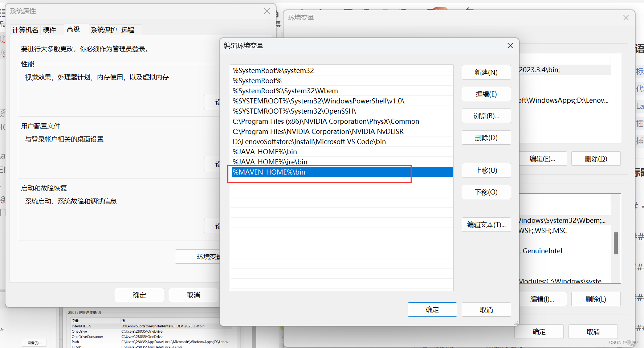The image size is (644, 348).
Task: Click user variables 删除(D) in 环境变量
Action: click(596, 159)
